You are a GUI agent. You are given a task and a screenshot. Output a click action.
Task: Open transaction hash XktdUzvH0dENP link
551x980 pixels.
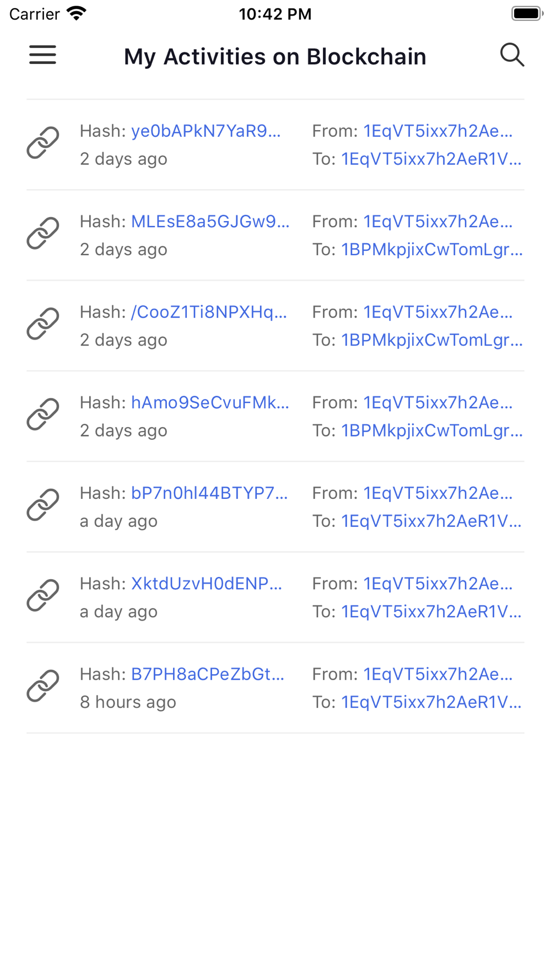207,583
